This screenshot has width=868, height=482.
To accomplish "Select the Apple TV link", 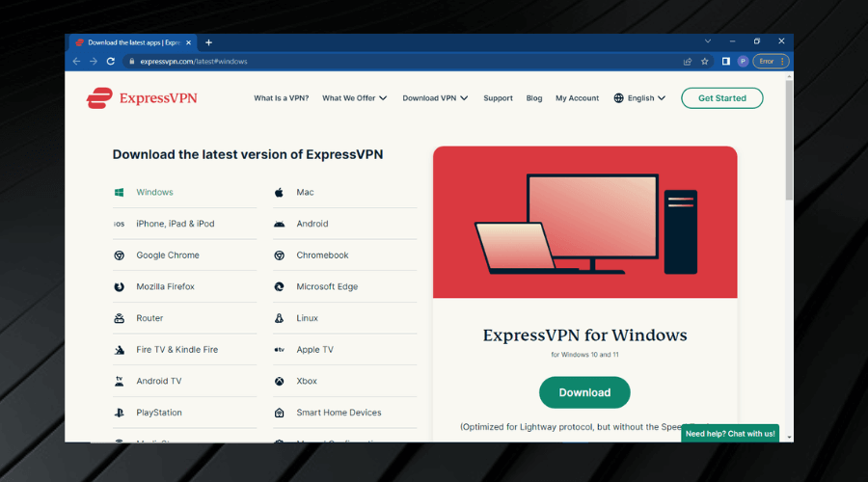I will click(315, 350).
